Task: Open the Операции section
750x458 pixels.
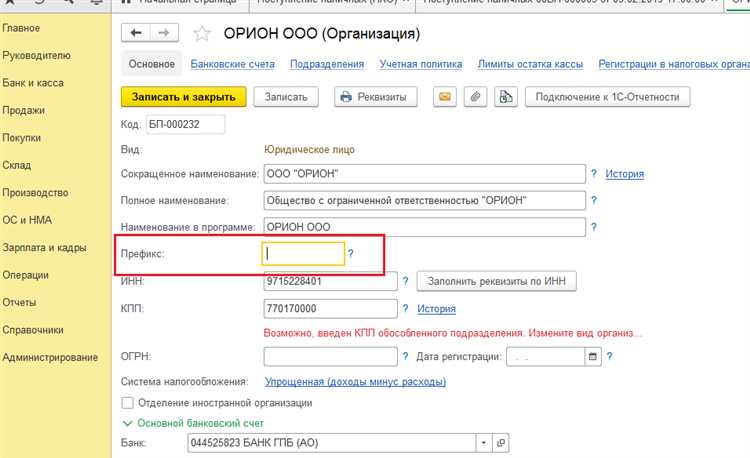Action: click(x=26, y=275)
